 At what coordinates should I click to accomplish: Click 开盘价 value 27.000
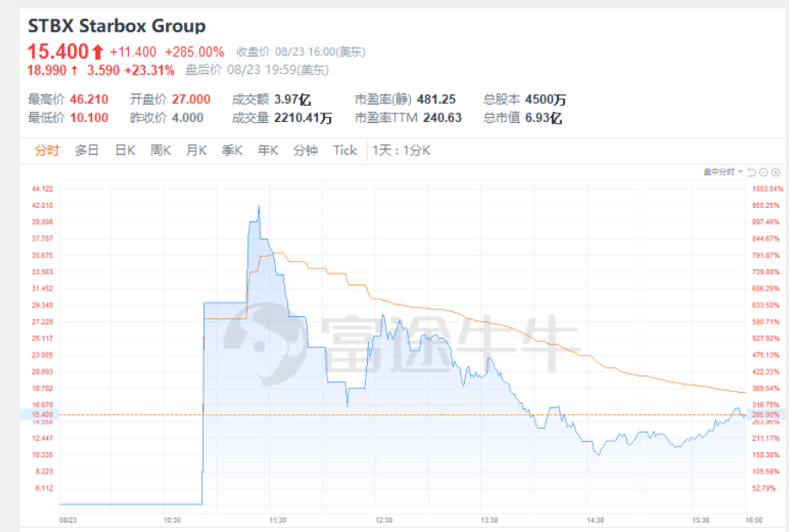point(191,99)
